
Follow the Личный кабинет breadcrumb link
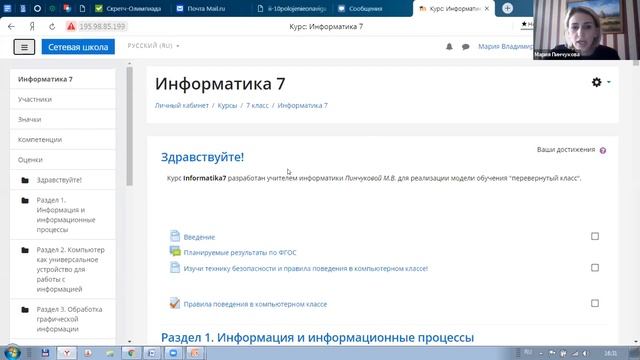182,105
